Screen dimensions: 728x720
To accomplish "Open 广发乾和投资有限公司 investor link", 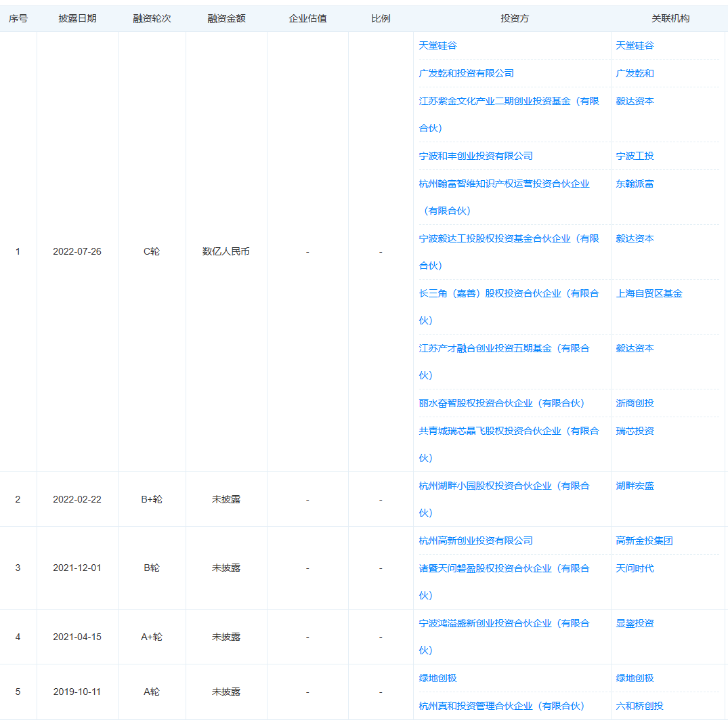I will (466, 73).
